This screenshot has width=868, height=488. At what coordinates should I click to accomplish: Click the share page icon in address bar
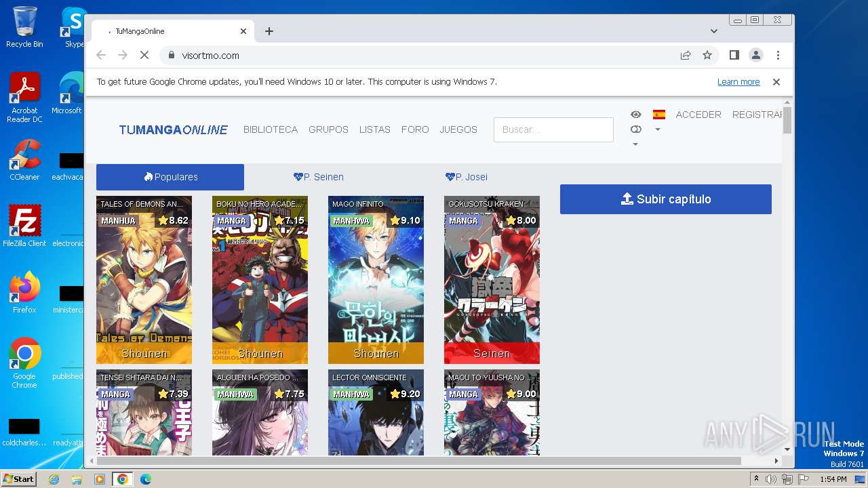pyautogui.click(x=686, y=56)
